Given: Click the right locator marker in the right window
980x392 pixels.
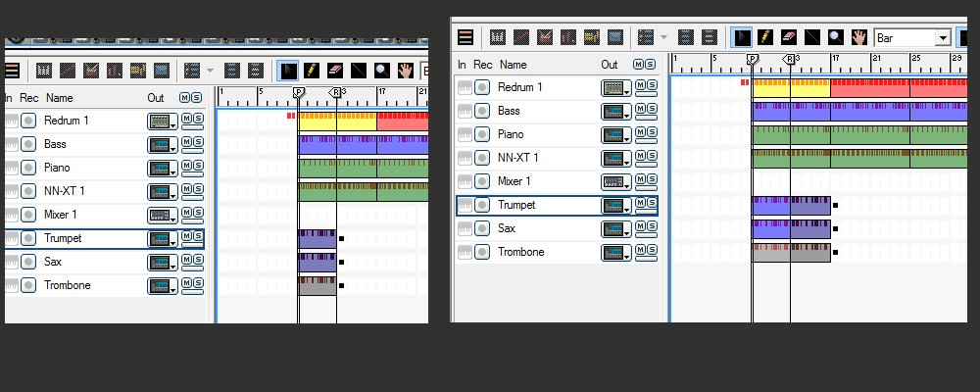Looking at the screenshot, I should [789, 60].
